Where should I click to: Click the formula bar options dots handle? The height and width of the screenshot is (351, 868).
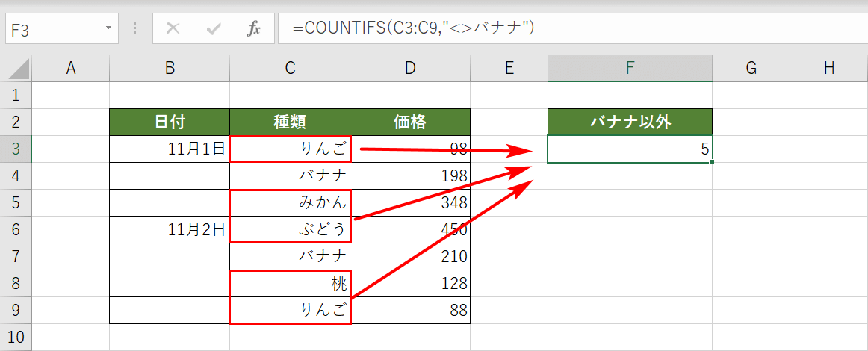[x=135, y=29]
